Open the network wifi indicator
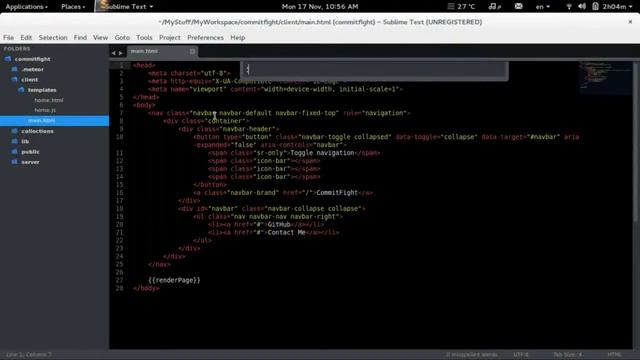This screenshot has width=640, height=360. 569,7
